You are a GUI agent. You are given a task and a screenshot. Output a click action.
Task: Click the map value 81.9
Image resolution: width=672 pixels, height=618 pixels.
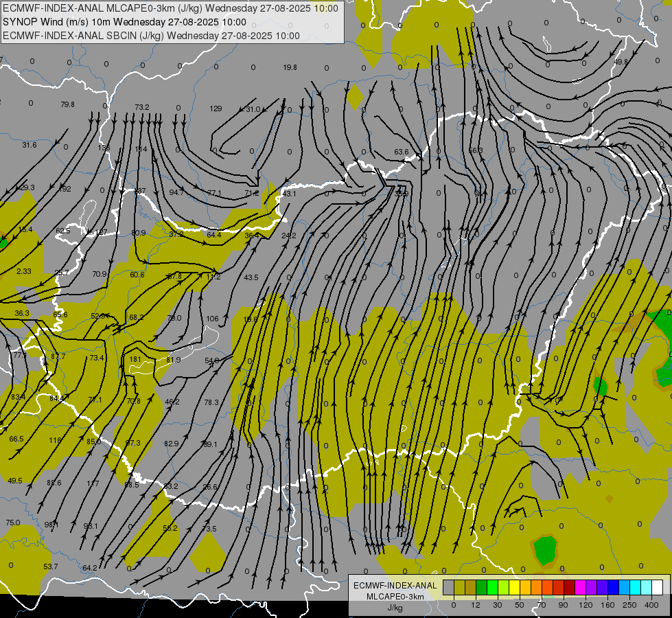pos(173,360)
